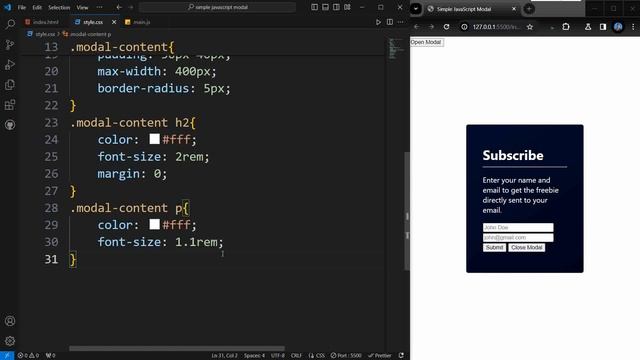Viewport: 640px width, 360px height.
Task: Click the white color swatch on line 29
Action: pyautogui.click(x=154, y=224)
